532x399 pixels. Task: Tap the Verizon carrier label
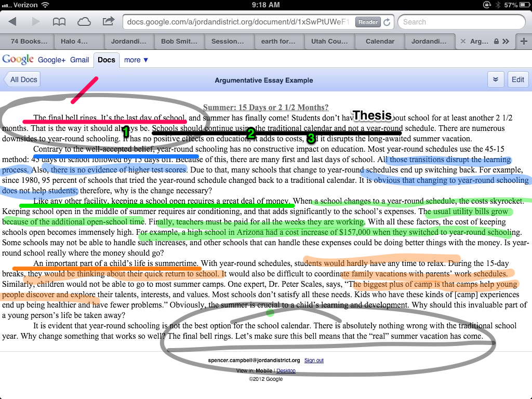tap(25, 5)
